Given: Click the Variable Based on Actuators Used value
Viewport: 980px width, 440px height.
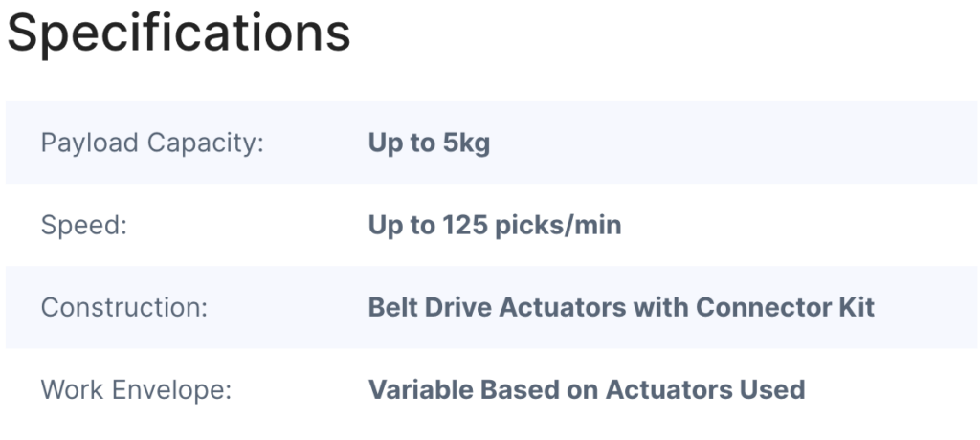Looking at the screenshot, I should point(587,390).
